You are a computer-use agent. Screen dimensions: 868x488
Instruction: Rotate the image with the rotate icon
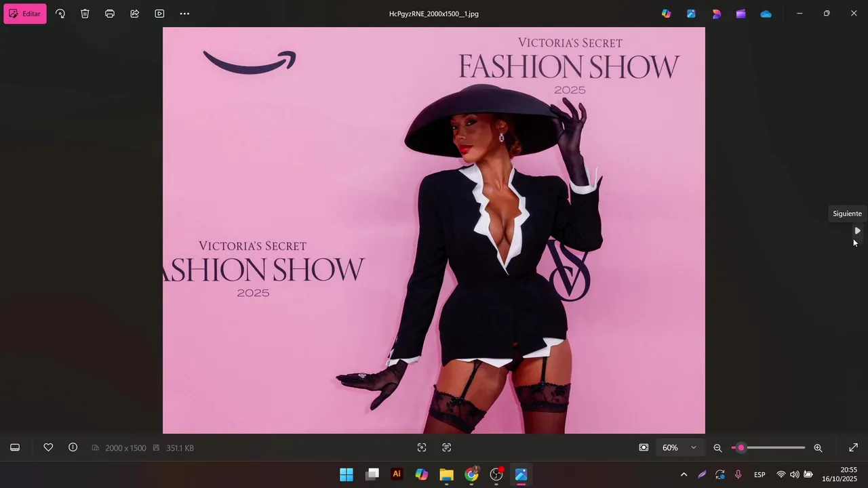(x=60, y=14)
